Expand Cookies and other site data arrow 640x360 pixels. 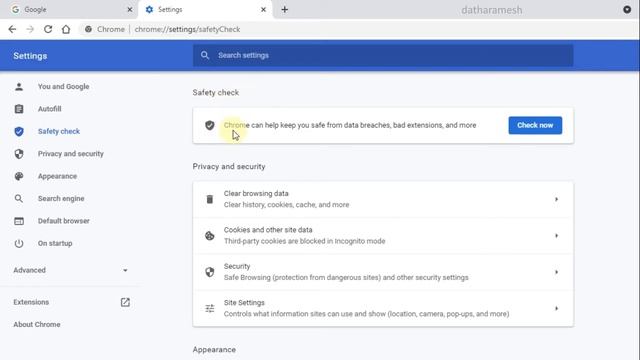pyautogui.click(x=556, y=236)
